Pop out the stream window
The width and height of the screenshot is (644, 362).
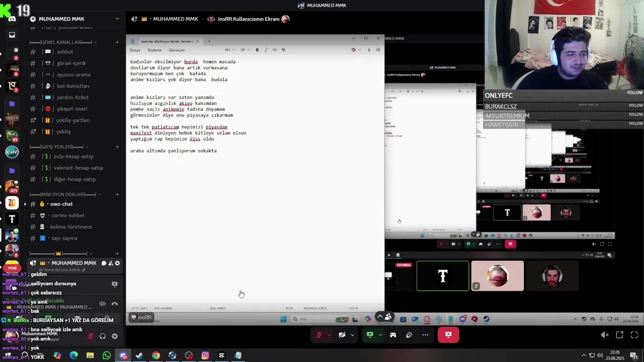(x=620, y=335)
